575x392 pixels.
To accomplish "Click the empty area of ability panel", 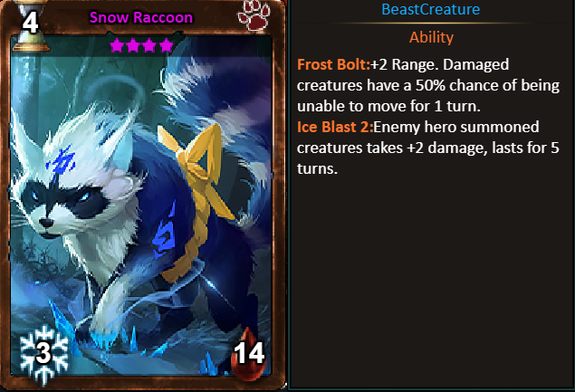I will tap(431, 282).
